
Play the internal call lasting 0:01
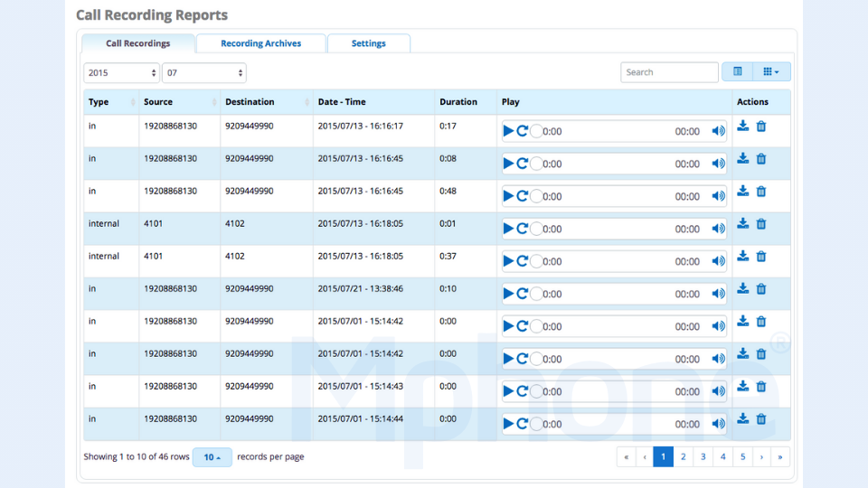508,229
